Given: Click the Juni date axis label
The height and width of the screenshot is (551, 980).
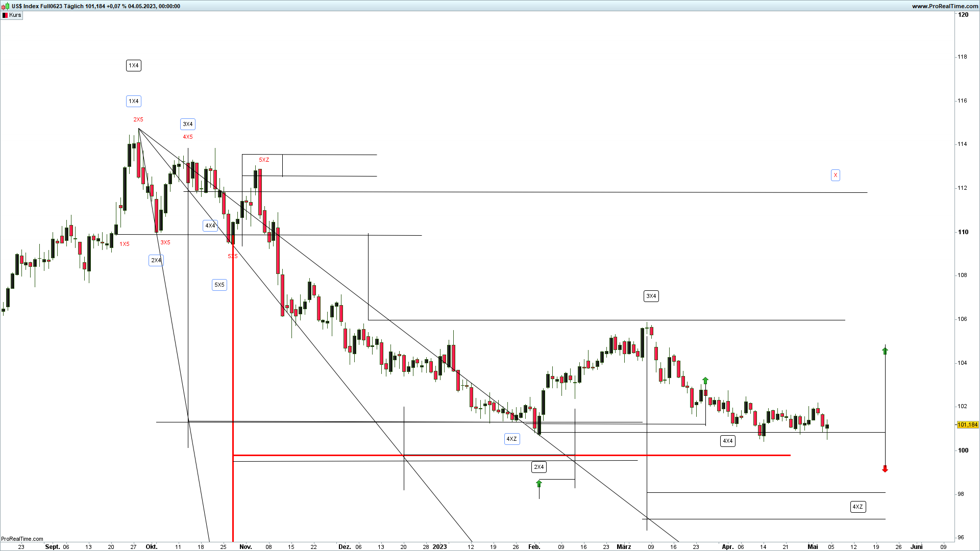Looking at the screenshot, I should pyautogui.click(x=917, y=547).
